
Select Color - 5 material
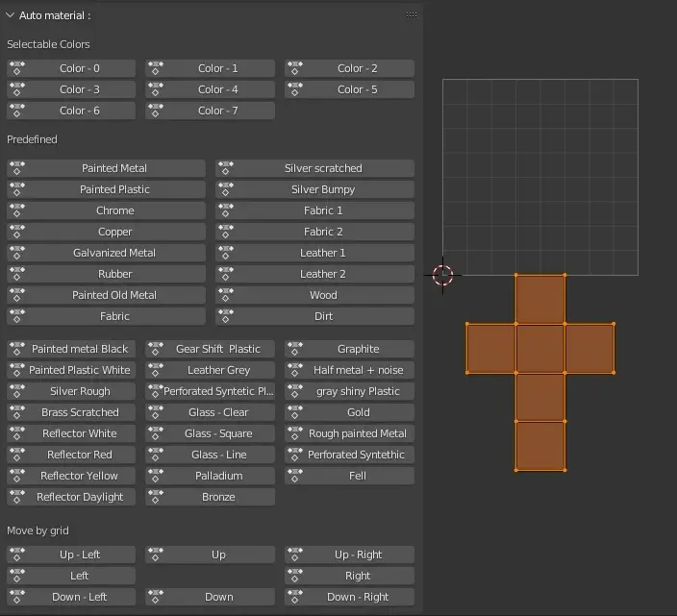[x=357, y=89]
